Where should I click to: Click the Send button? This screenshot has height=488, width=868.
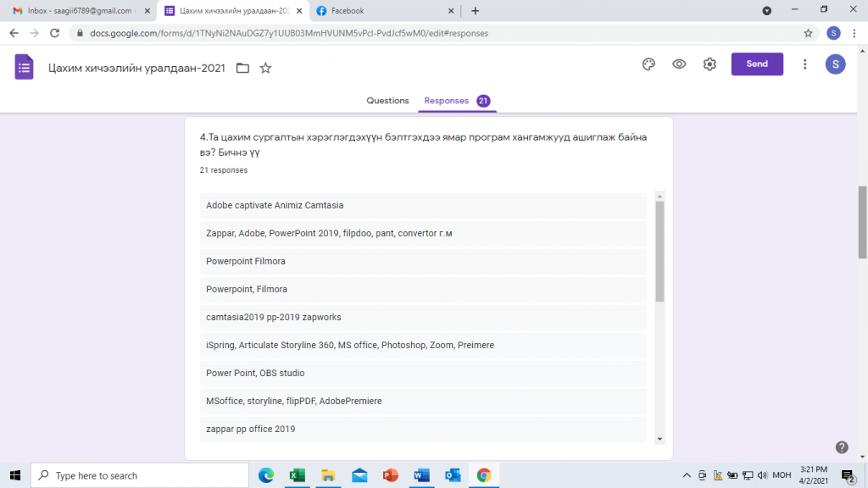[757, 64]
